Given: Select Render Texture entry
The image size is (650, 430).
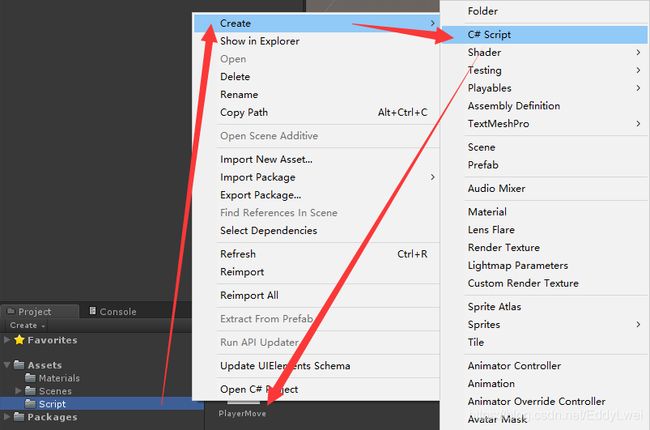Looking at the screenshot, I should [545, 248].
